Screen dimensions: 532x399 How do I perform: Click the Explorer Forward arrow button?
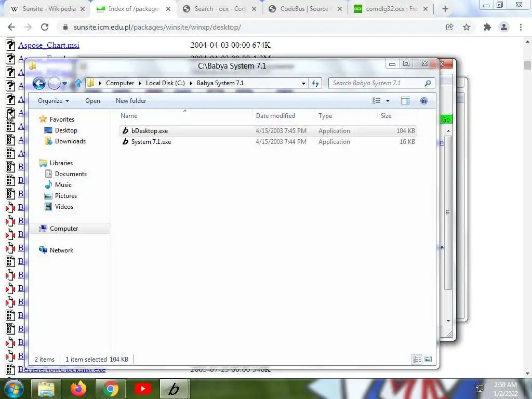54,83
